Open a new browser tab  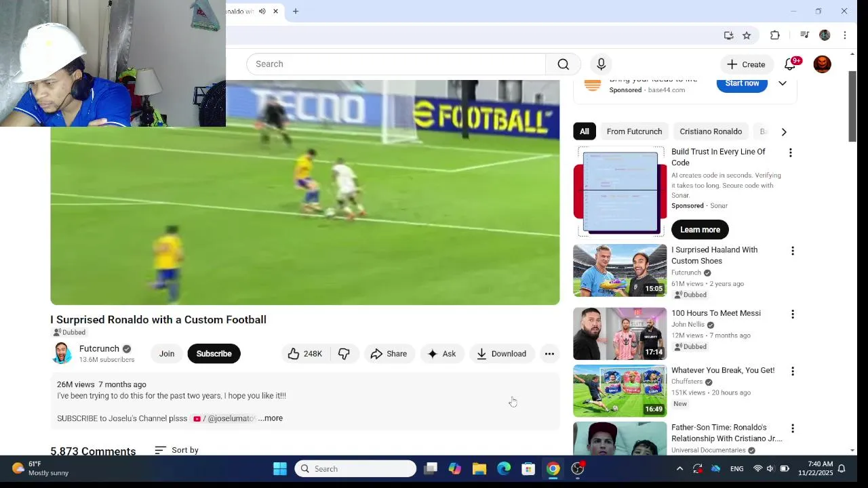(x=296, y=11)
